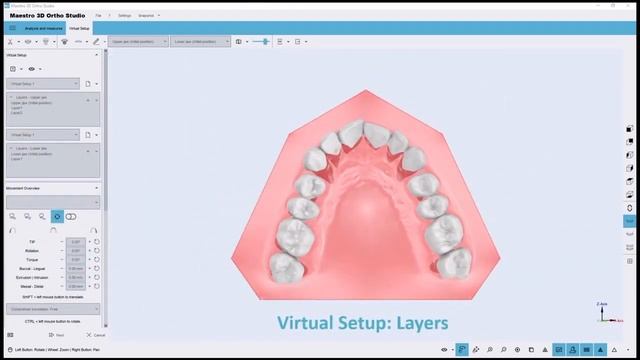Open Upper jaw (Initial position) dropdown
Viewport: 640px width, 360px height.
click(138, 42)
